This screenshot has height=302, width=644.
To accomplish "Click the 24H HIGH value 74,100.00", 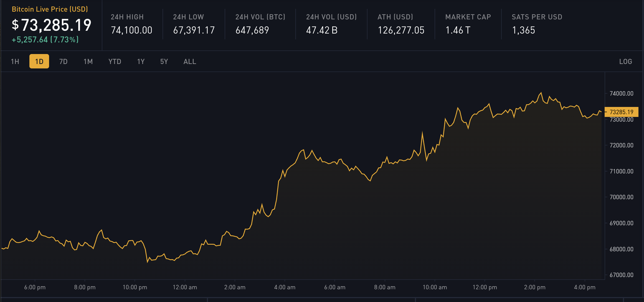I will click(x=131, y=30).
